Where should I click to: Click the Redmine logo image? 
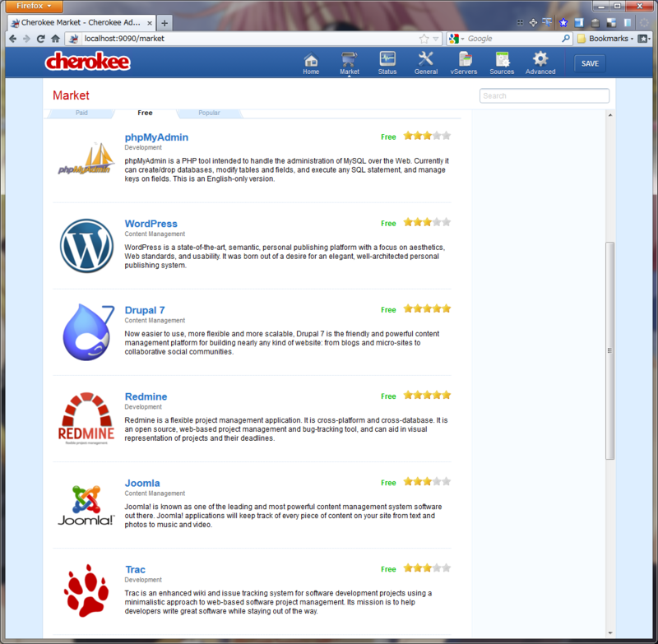[x=86, y=419]
